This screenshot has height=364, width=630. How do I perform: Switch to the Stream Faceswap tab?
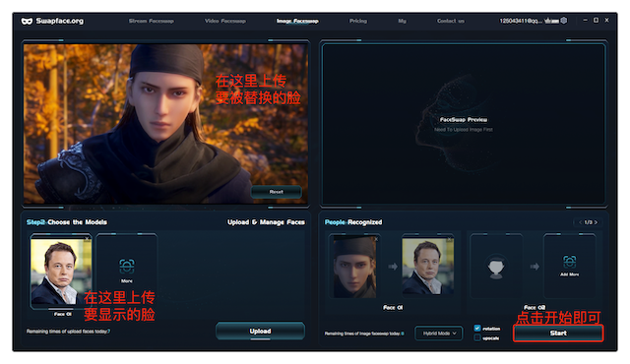(151, 21)
